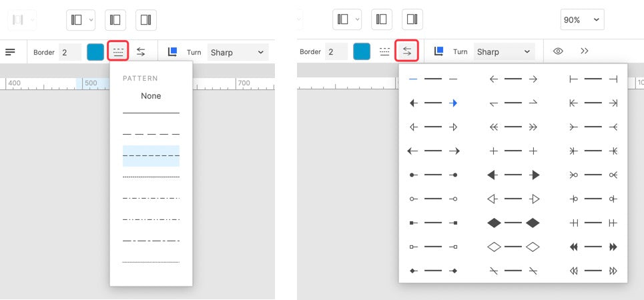Open the line pattern icon in left toolbar
The image size is (644, 300).
click(118, 52)
